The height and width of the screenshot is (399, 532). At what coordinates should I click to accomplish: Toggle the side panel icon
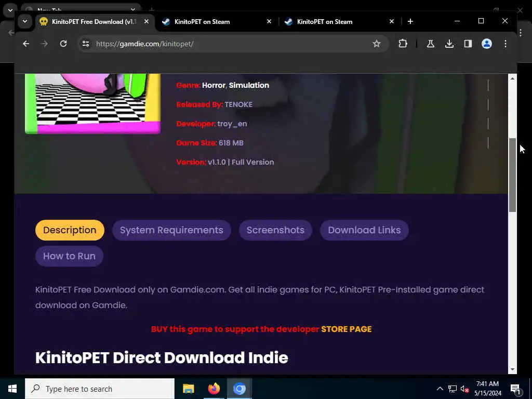click(468, 44)
